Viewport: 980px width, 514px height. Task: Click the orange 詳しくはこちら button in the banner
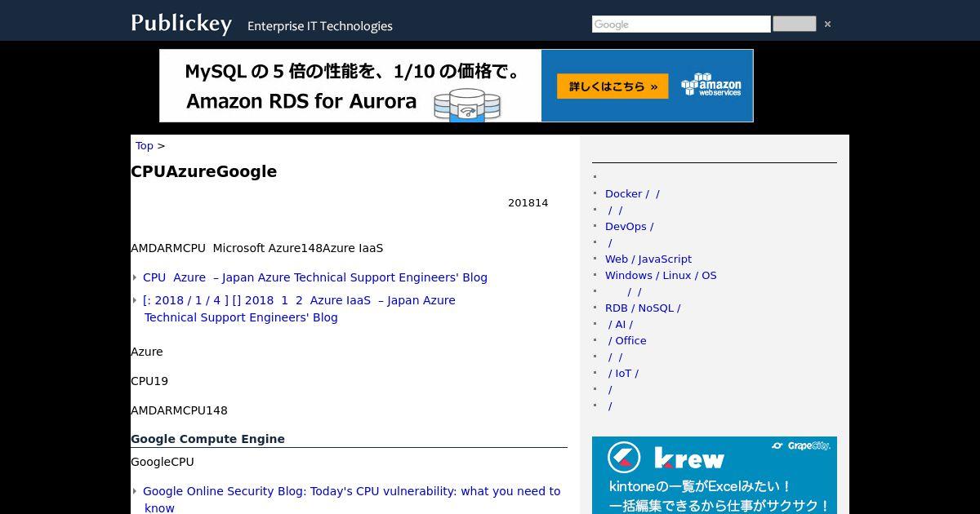pyautogui.click(x=612, y=86)
